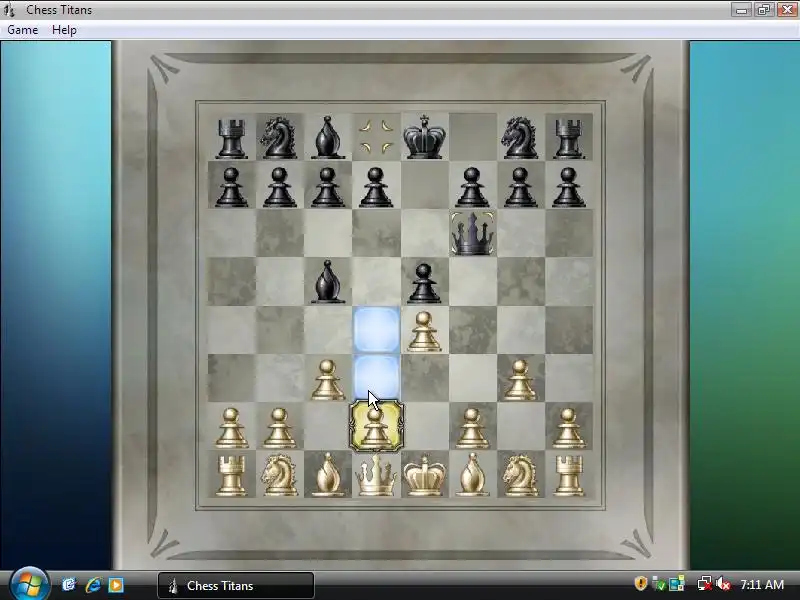Click the Chess Titans title bar icon
Screen dimensions: 800x600
pyautogui.click(x=10, y=10)
